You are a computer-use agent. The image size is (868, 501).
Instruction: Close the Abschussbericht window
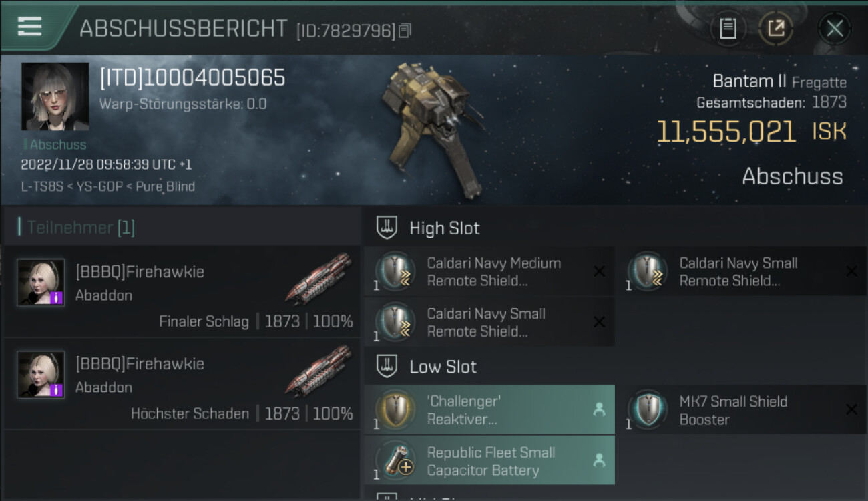835,29
